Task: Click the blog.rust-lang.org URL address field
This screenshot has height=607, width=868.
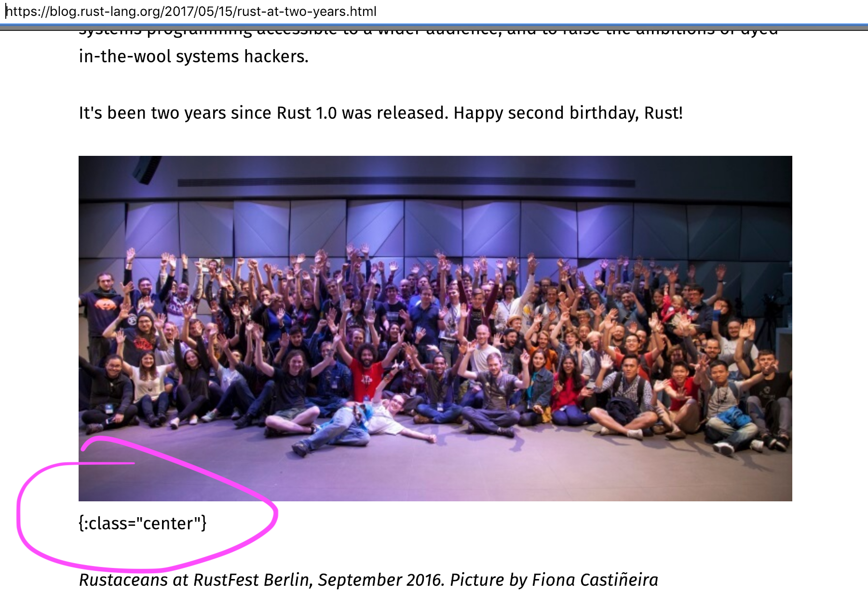Action: click(191, 11)
